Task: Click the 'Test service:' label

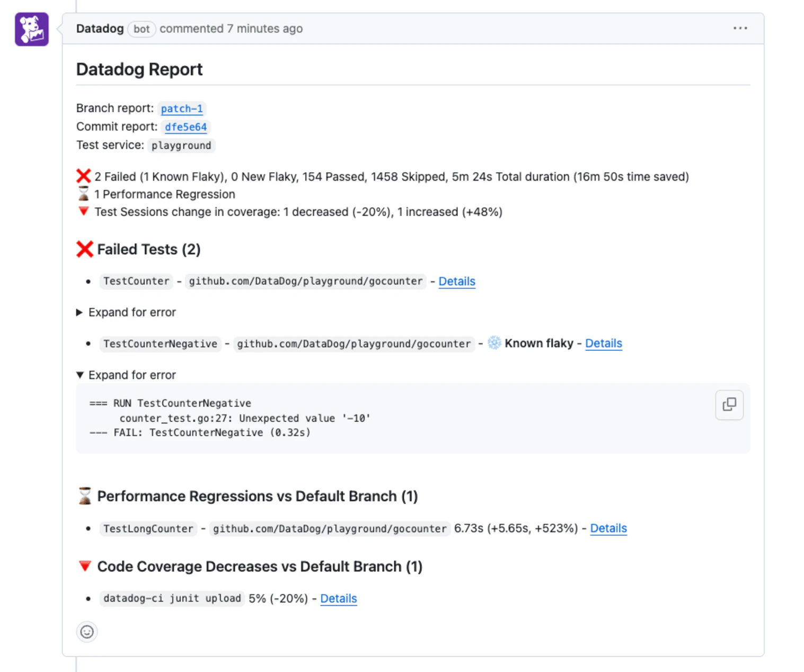Action: [x=110, y=145]
